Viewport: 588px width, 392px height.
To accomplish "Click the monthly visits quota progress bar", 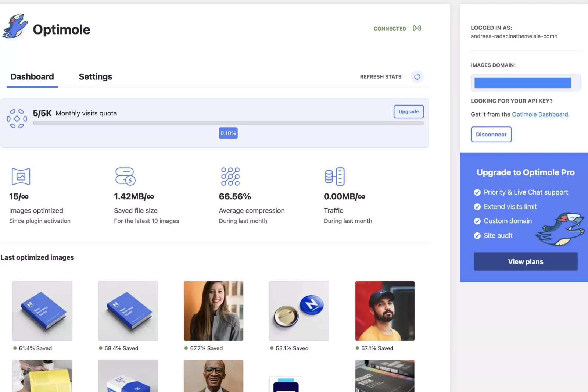I will 228,123.
